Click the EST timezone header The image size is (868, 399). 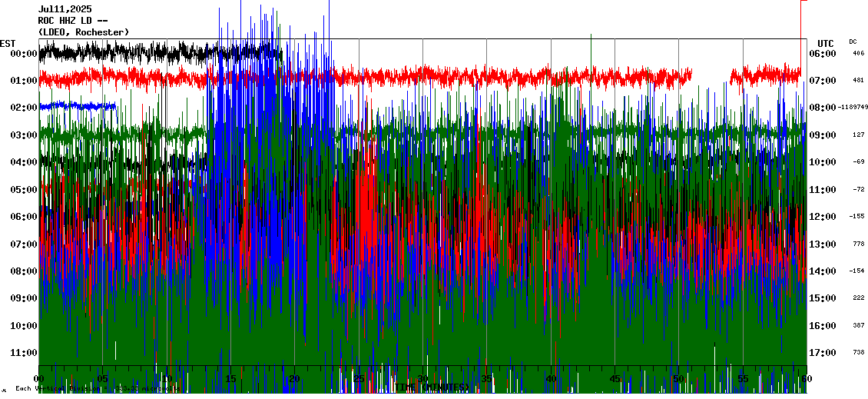8,44
